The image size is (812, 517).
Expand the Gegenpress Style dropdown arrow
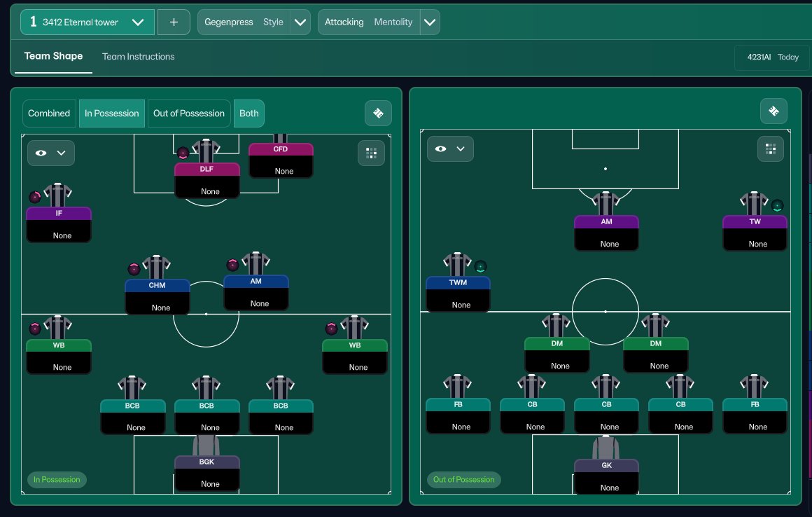300,22
